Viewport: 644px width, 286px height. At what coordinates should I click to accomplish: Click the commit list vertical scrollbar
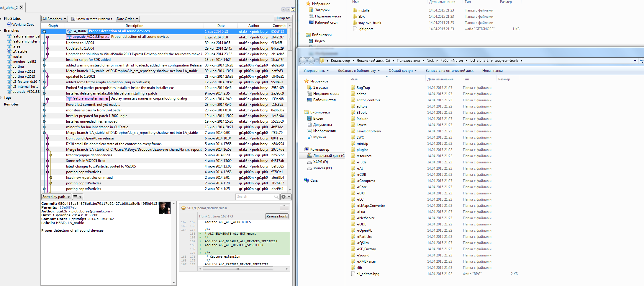290,39
